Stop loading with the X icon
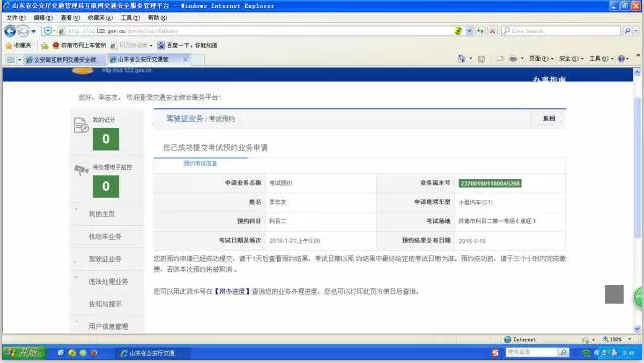Viewport: 644px width, 363px height. [x=492, y=31]
